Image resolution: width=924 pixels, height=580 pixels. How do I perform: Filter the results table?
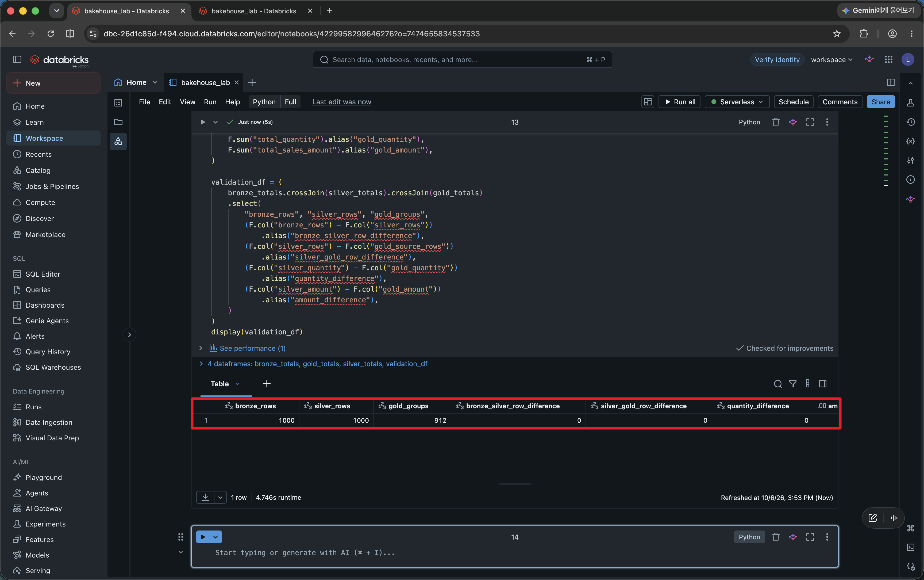tap(792, 384)
